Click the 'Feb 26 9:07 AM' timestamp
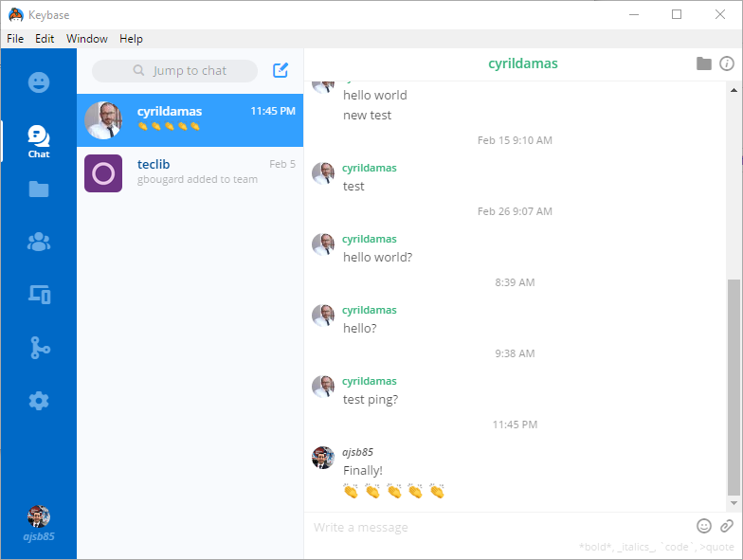This screenshot has width=743, height=560. pyautogui.click(x=515, y=211)
